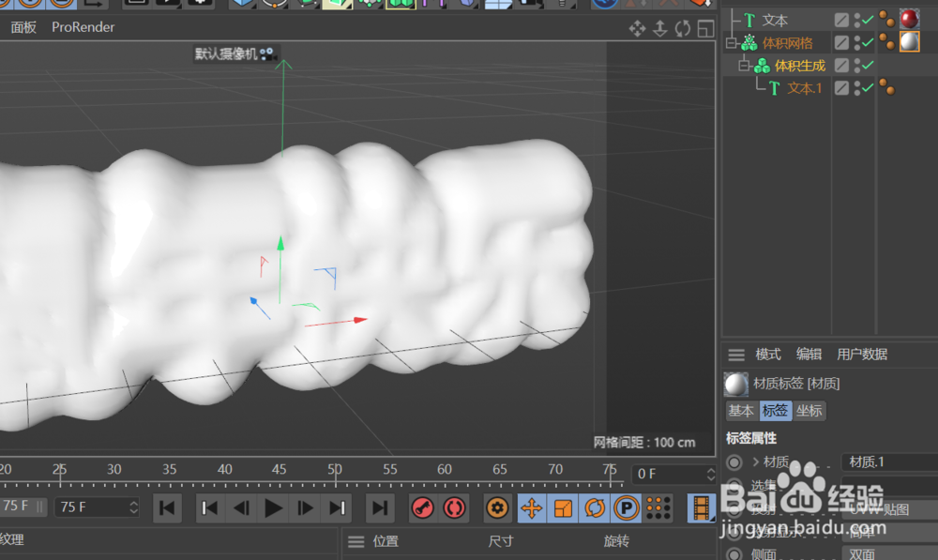Click the 侧面 keyframe circle toggle
The height and width of the screenshot is (560, 938).
tap(734, 554)
